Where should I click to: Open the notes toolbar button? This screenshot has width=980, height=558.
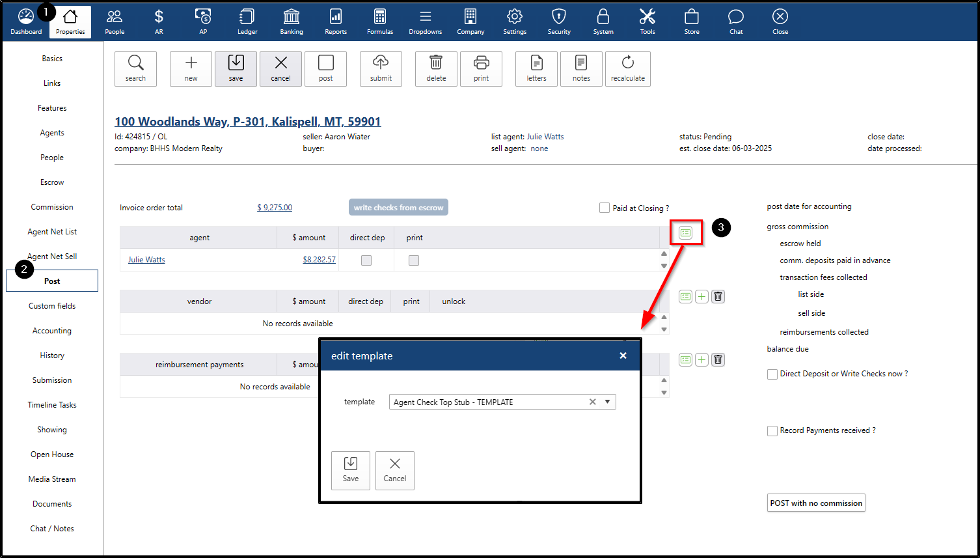[x=581, y=69]
